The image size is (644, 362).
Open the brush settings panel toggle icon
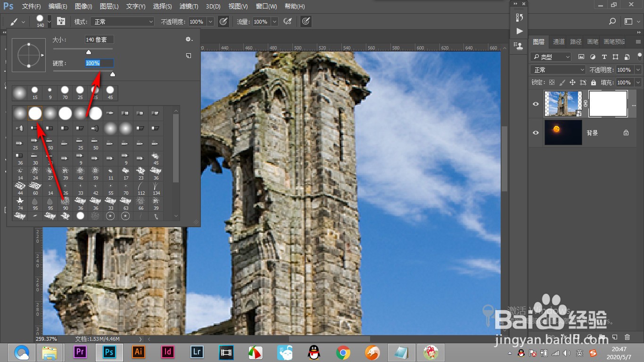tap(61, 22)
